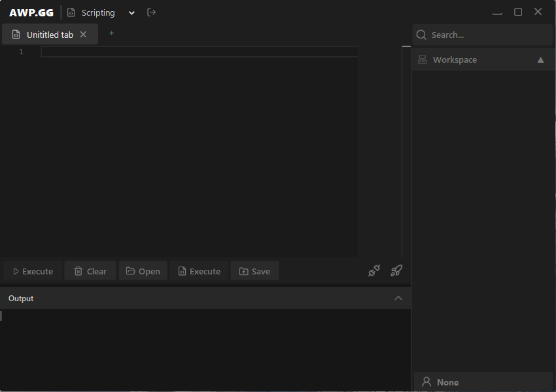Save the script using Save button
Image resolution: width=556 pixels, height=392 pixels.
[x=254, y=271]
